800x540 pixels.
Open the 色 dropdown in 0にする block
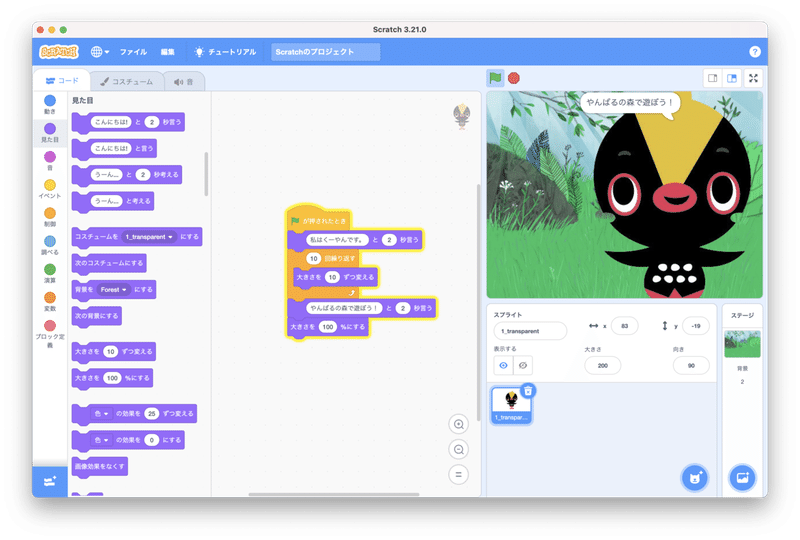tap(102, 440)
